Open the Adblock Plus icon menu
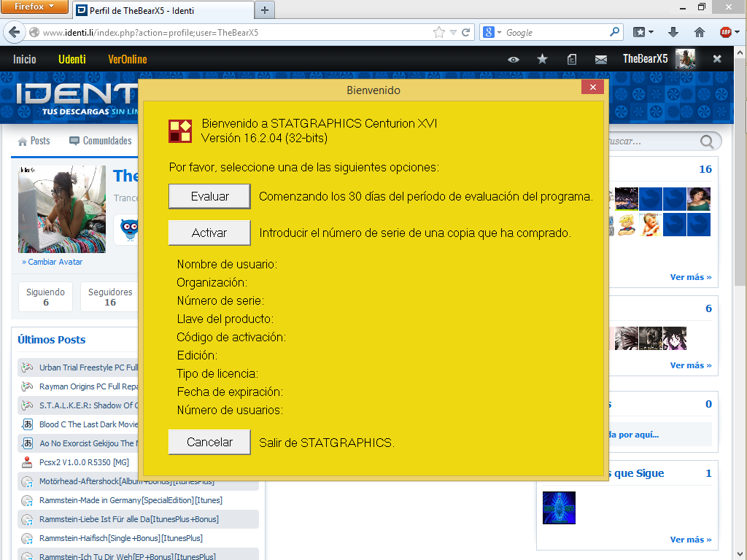The height and width of the screenshot is (560, 747). click(729, 32)
